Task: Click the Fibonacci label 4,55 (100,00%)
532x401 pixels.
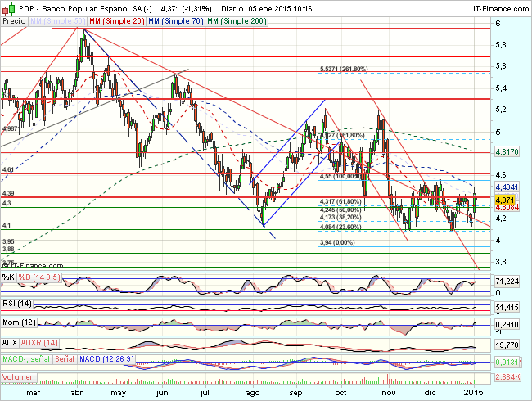Action: (340, 177)
